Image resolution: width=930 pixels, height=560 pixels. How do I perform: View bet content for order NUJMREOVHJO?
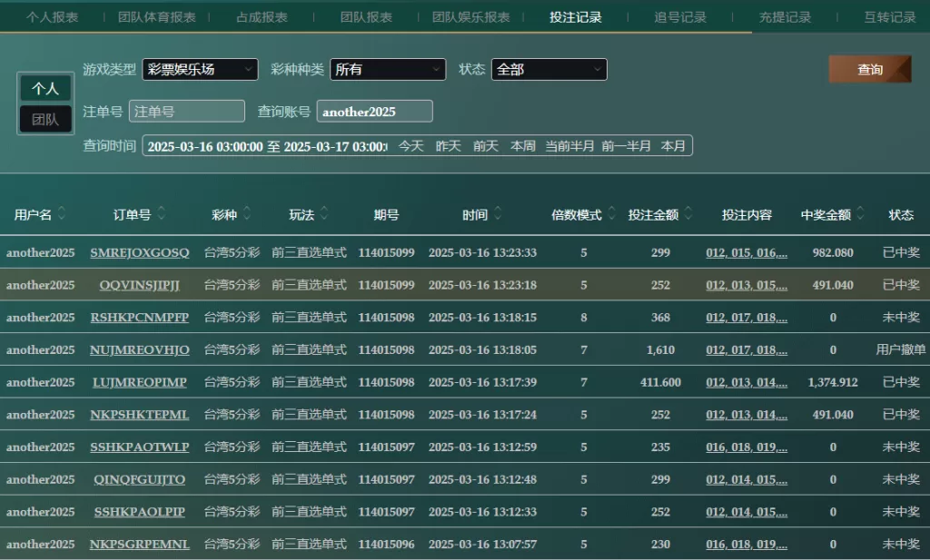747,349
